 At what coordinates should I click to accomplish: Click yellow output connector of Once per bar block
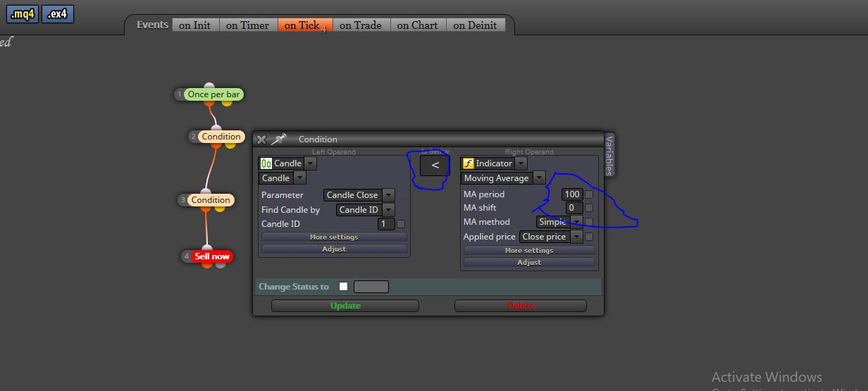click(x=227, y=103)
